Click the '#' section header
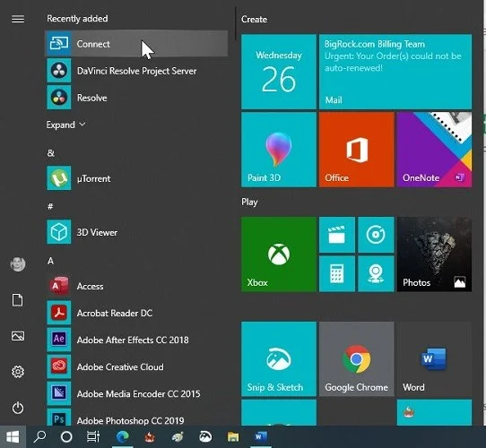This screenshot has width=486, height=448. click(50, 206)
